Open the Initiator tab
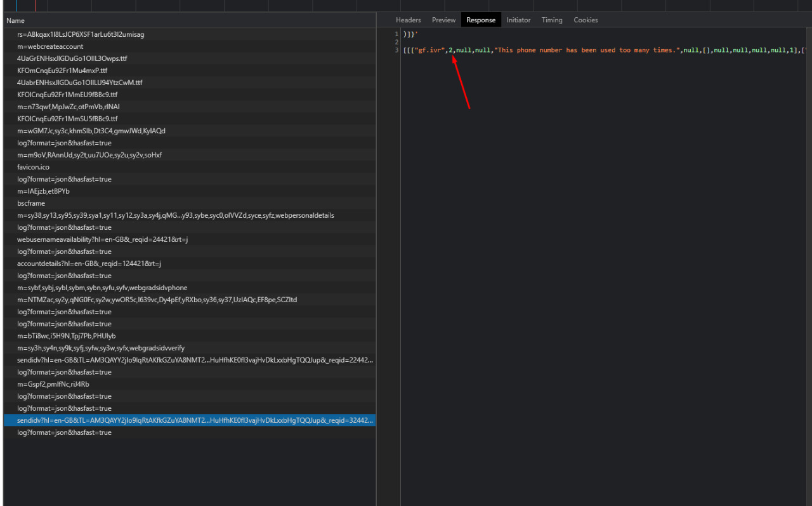812x506 pixels. (518, 20)
